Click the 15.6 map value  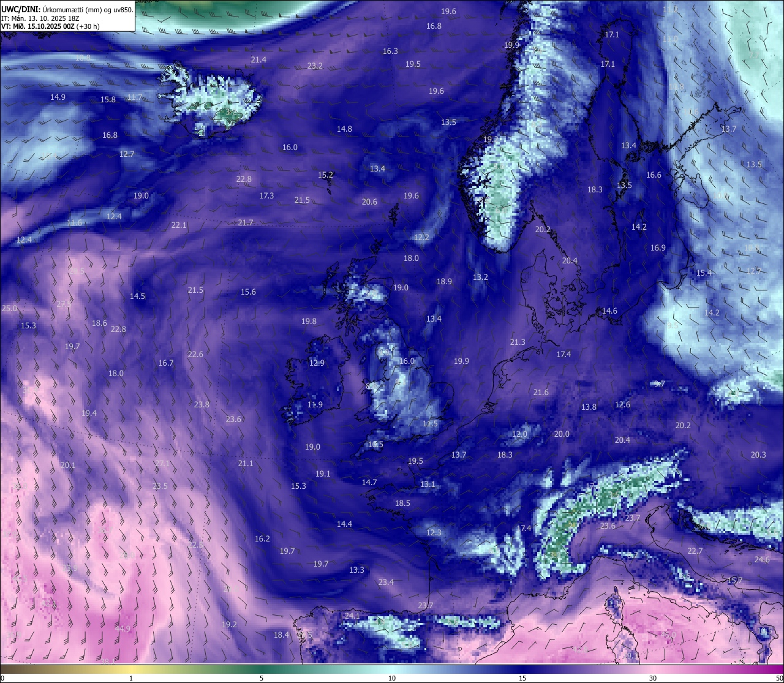point(248,292)
